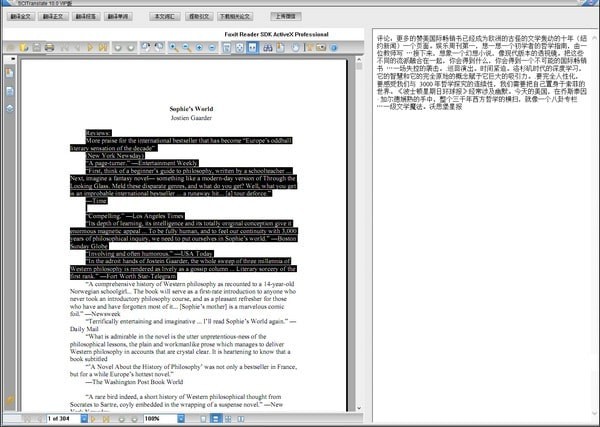
Task: Go to first page in bottom status bar
Action: click(x=27, y=419)
